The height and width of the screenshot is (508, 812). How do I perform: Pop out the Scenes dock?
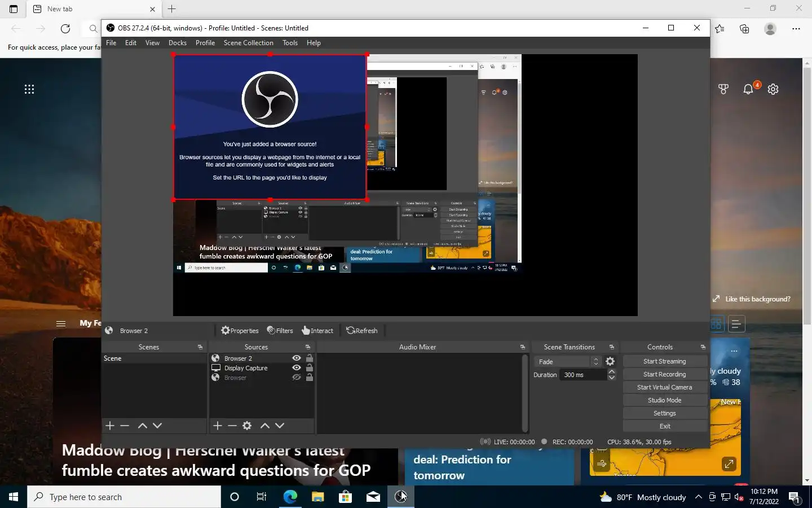pyautogui.click(x=200, y=347)
